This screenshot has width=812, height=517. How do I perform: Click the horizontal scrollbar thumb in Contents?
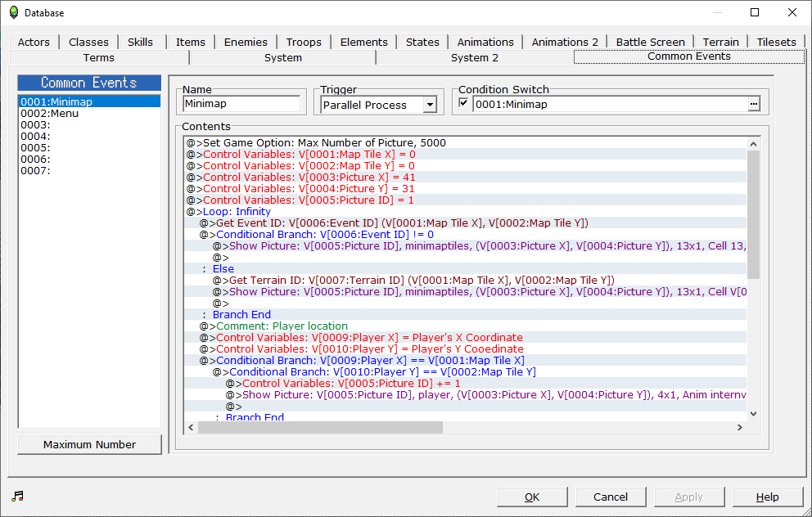(x=320, y=427)
